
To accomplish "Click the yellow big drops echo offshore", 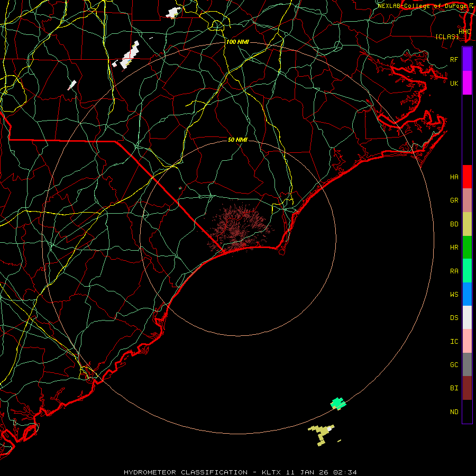I will click(322, 434).
